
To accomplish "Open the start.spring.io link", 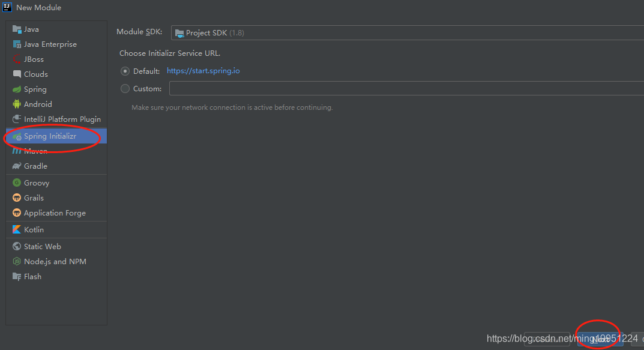I will [203, 71].
